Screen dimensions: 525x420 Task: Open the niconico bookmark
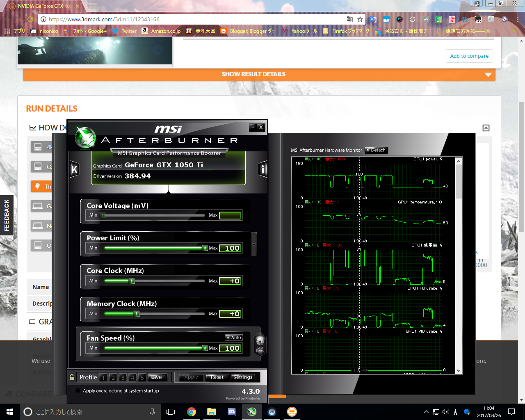click(44, 31)
